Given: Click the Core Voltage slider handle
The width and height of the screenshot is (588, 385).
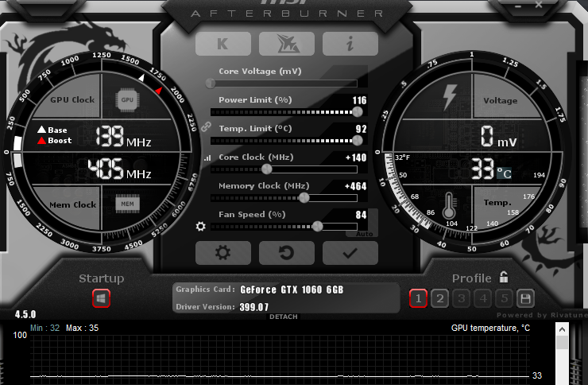Looking at the screenshot, I should click(x=211, y=83).
